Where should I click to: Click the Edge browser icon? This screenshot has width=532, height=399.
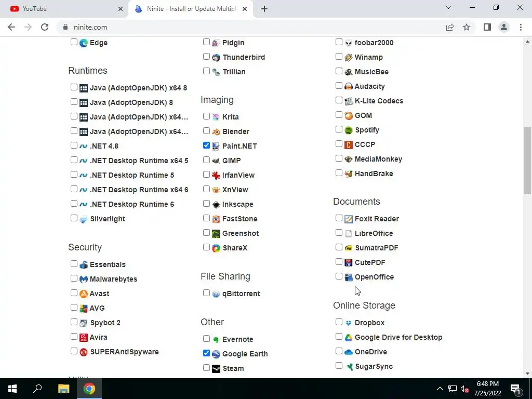pos(84,43)
